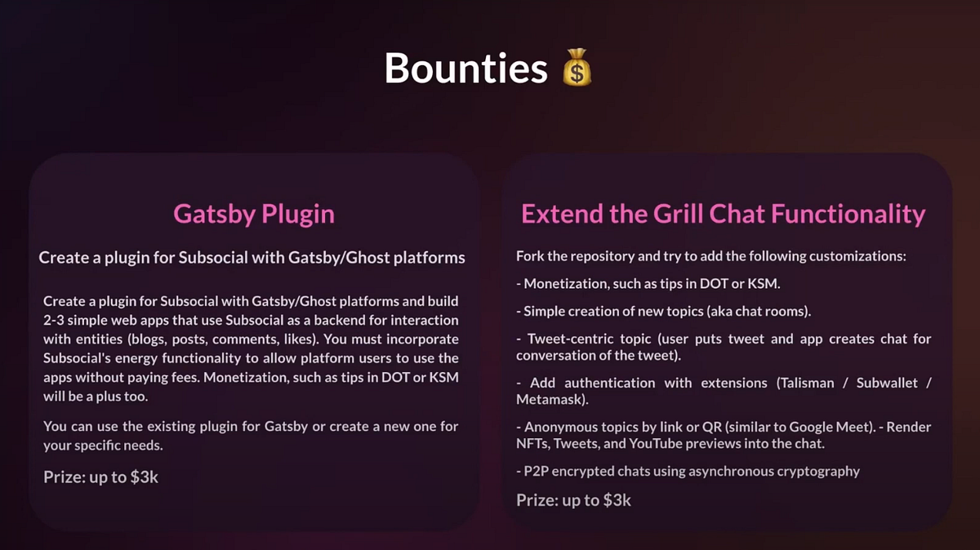The width and height of the screenshot is (980, 550).
Task: Select the P2P encrypted chats bullet
Action: coord(688,471)
